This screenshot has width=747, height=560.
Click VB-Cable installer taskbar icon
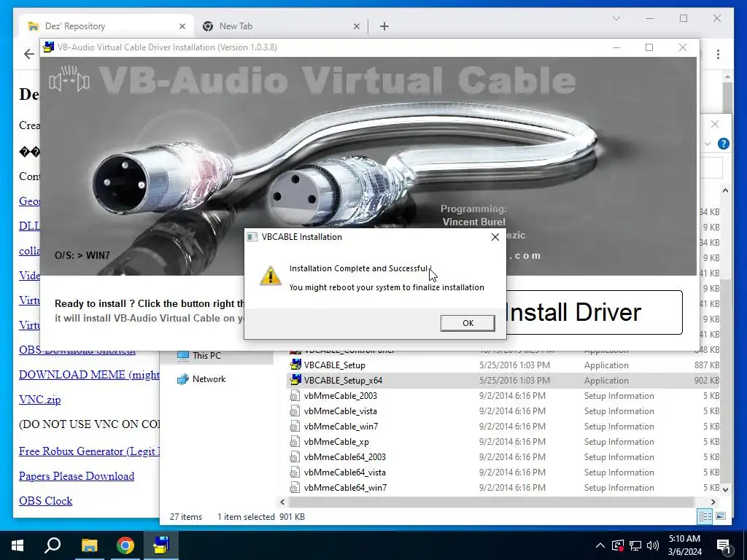click(x=161, y=545)
